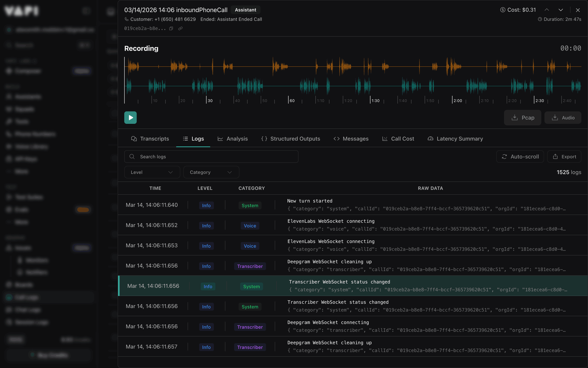Switch to the Messages tab
This screenshot has width=588, height=368.
coord(351,139)
